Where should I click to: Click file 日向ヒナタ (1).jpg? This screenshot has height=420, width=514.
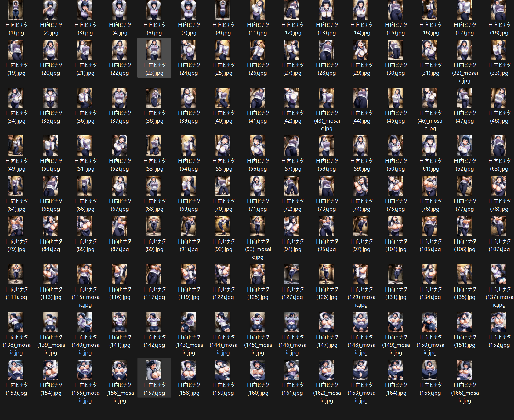click(16, 18)
